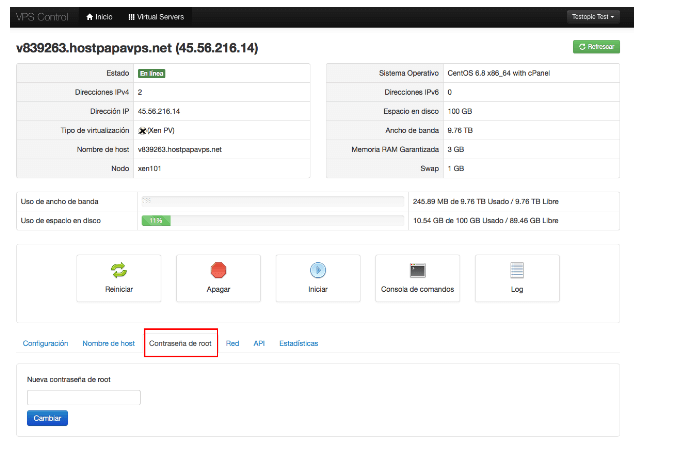Image resolution: width=692 pixels, height=449 pixels.
Task: Open the API tab
Action: click(x=259, y=343)
